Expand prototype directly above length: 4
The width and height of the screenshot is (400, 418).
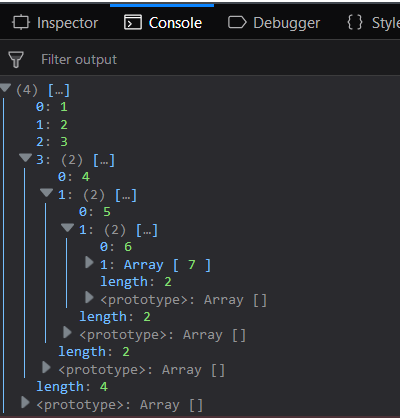46,367
